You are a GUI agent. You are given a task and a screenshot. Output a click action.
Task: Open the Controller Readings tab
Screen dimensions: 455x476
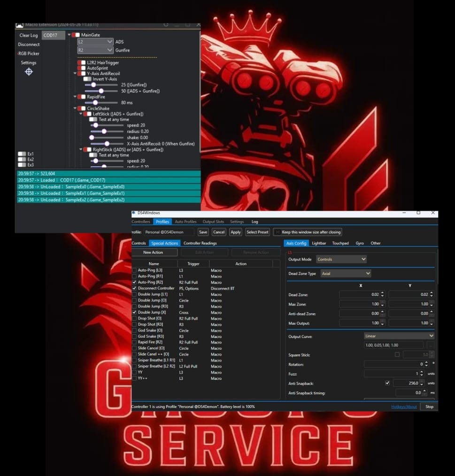click(200, 243)
